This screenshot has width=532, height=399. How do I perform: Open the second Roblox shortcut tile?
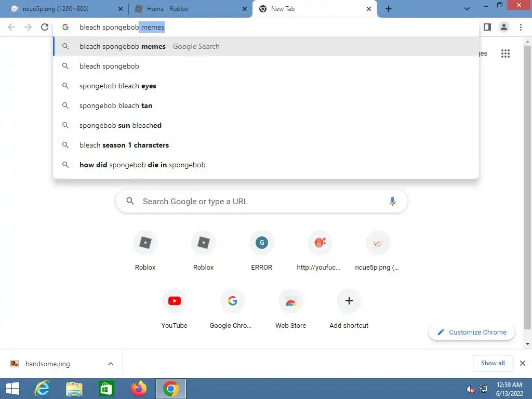203,251
